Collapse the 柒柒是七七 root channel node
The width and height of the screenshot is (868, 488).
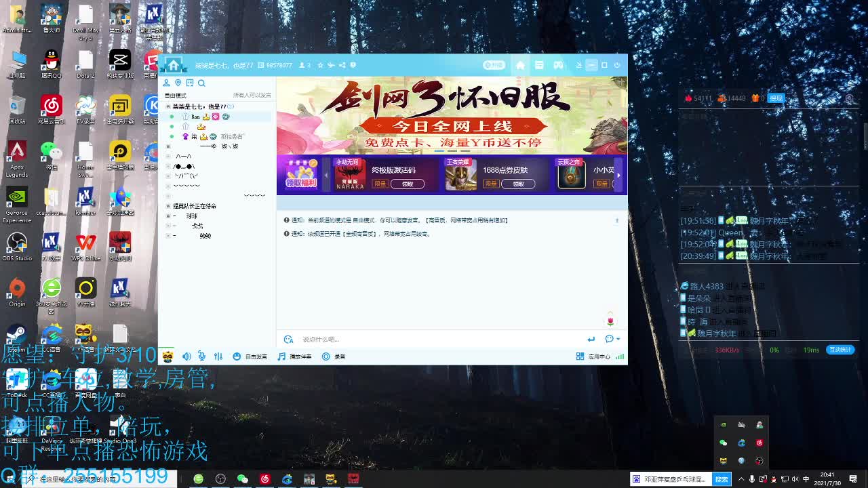point(168,106)
